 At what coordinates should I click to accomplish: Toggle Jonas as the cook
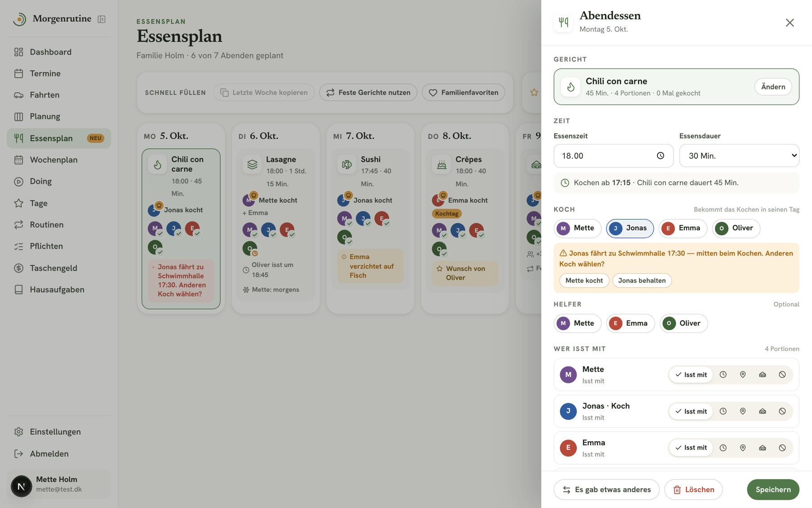[629, 228]
